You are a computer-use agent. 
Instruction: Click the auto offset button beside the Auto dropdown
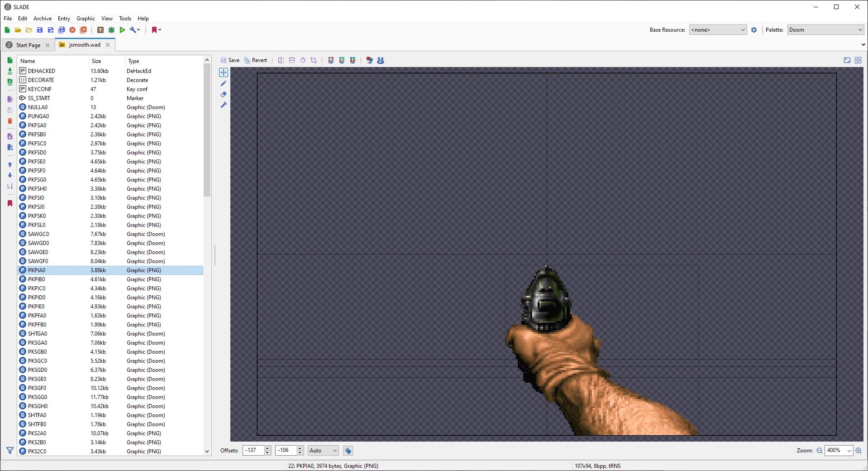point(348,451)
